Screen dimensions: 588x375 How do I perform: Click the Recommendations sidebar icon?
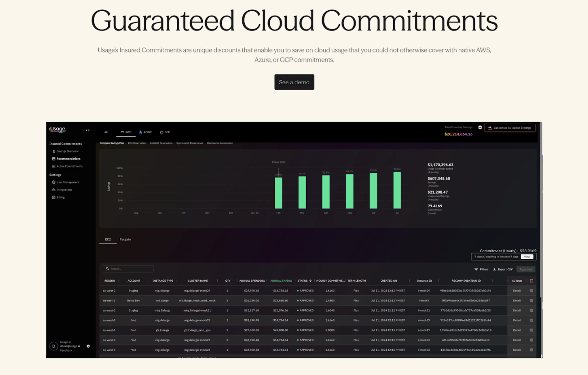click(54, 159)
